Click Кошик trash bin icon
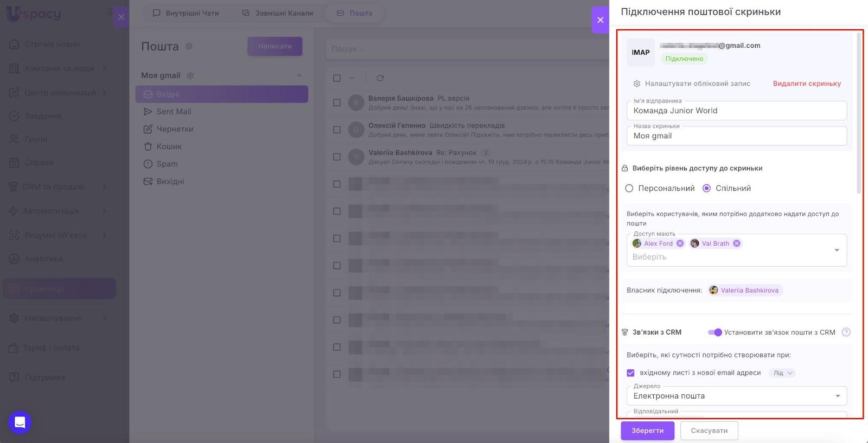 [148, 146]
